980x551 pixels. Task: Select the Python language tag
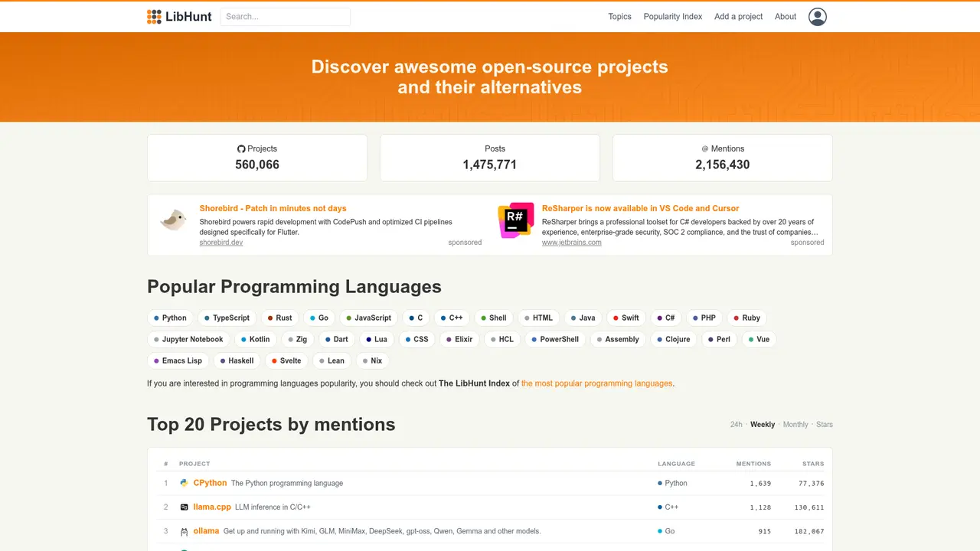[x=170, y=318]
